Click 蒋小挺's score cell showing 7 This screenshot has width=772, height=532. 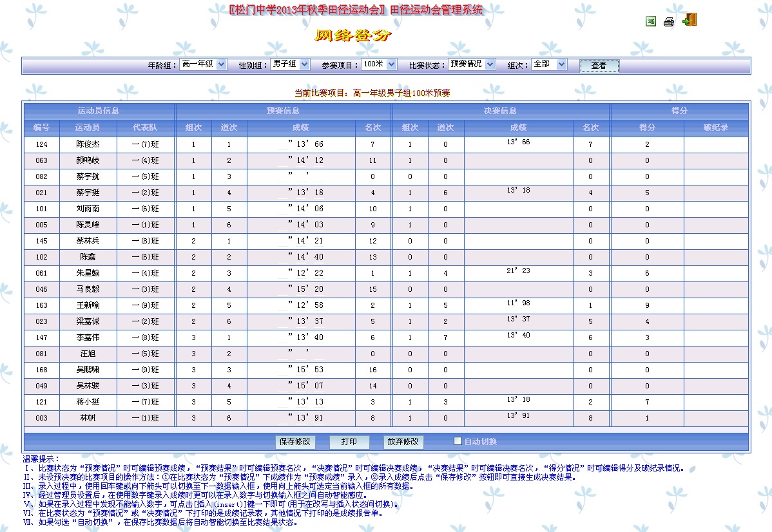(x=647, y=402)
